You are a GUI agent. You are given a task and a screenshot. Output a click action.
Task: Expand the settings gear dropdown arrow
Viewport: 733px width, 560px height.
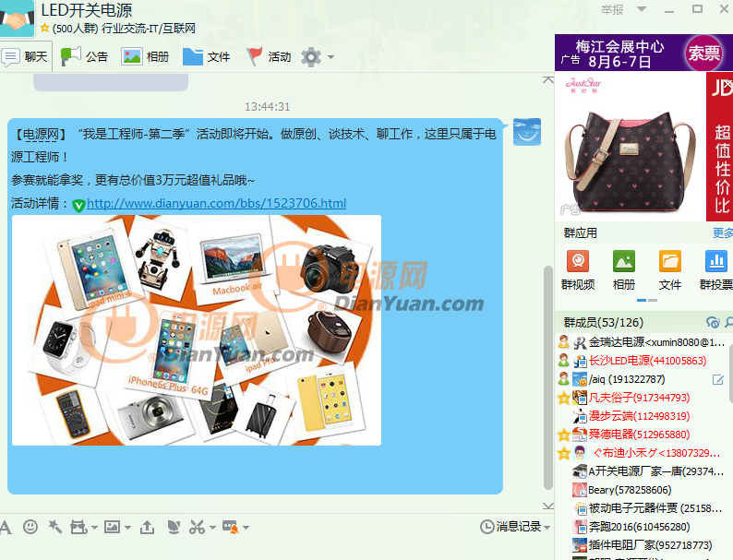pyautogui.click(x=331, y=57)
